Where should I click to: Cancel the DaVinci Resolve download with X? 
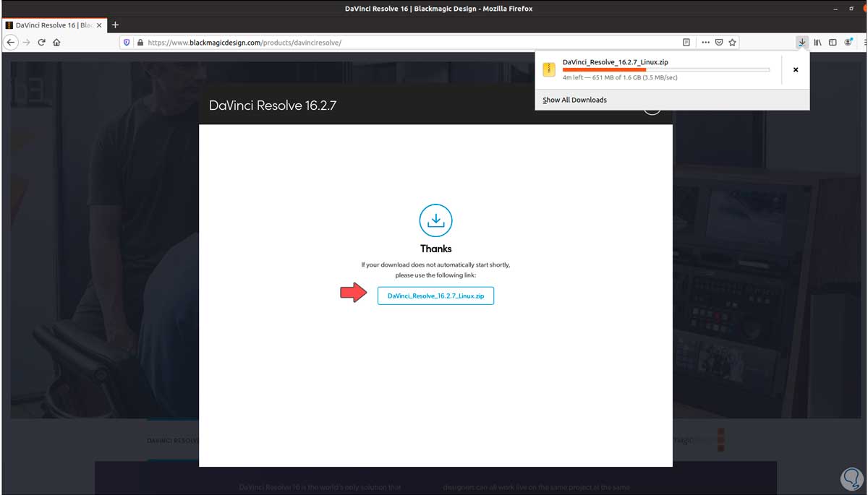(x=795, y=69)
